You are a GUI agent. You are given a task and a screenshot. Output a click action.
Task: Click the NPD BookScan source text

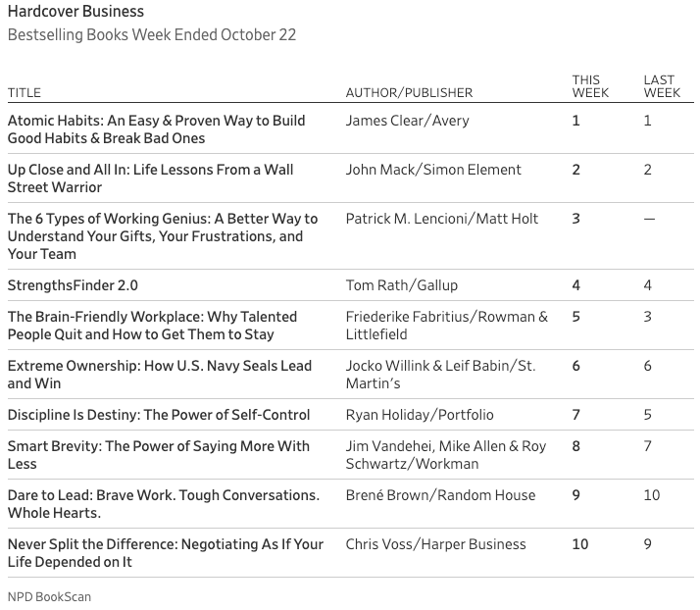point(49,596)
